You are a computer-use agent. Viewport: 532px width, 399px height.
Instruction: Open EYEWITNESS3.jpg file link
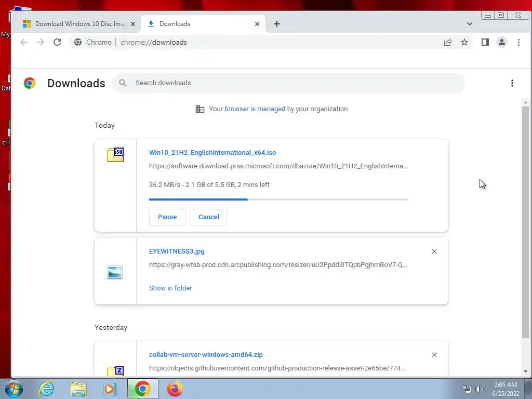pos(177,251)
